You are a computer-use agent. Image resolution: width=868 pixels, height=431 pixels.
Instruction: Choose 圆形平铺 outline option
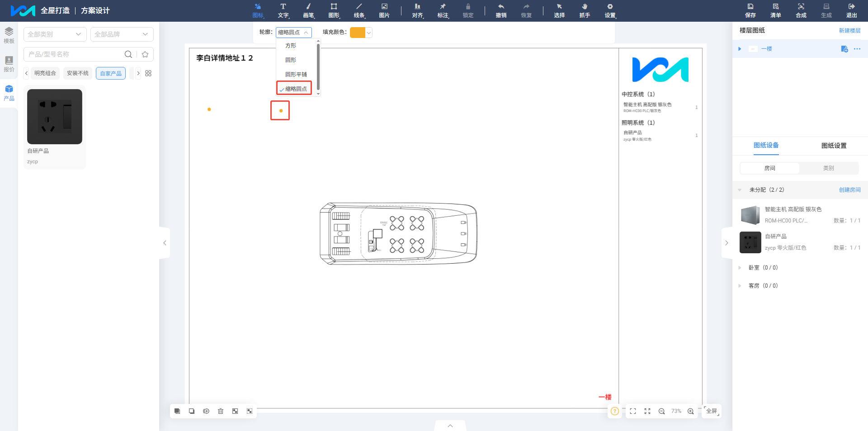(x=297, y=75)
